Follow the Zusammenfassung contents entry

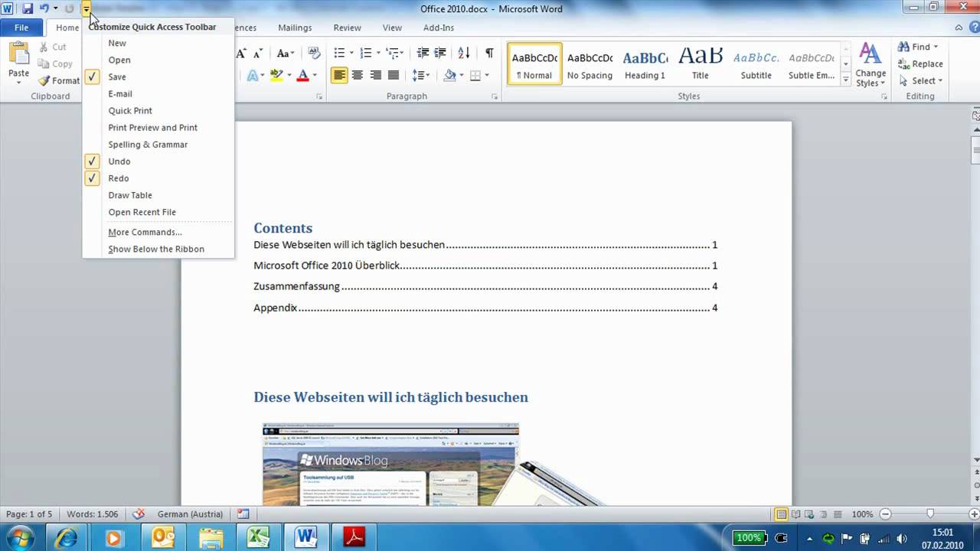[x=485, y=286]
